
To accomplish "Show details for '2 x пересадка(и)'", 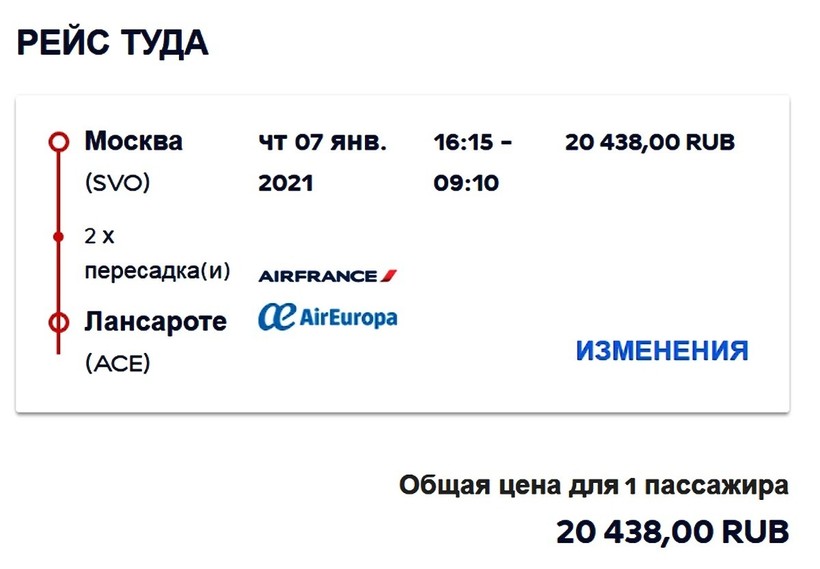I will pos(156,255).
